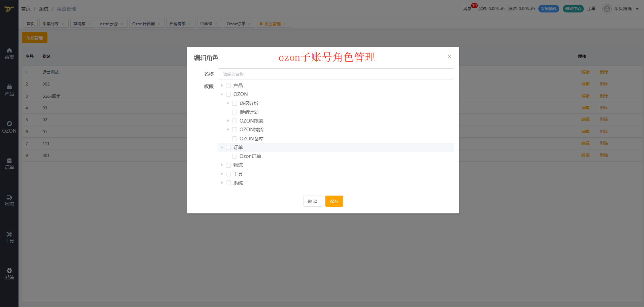644x307 pixels.
Task: Close the 中国馆 tab
Action: point(216,24)
